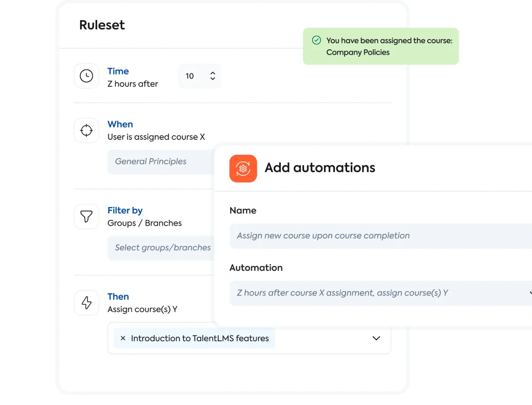This screenshot has height=405, width=532.
Task: Expand the Assign course(s) Y dropdown chevron
Action: pyautogui.click(x=376, y=338)
